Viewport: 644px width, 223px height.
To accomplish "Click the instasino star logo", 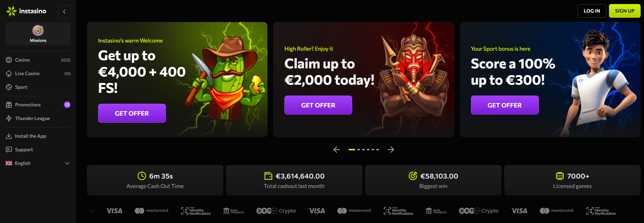I will (11, 11).
